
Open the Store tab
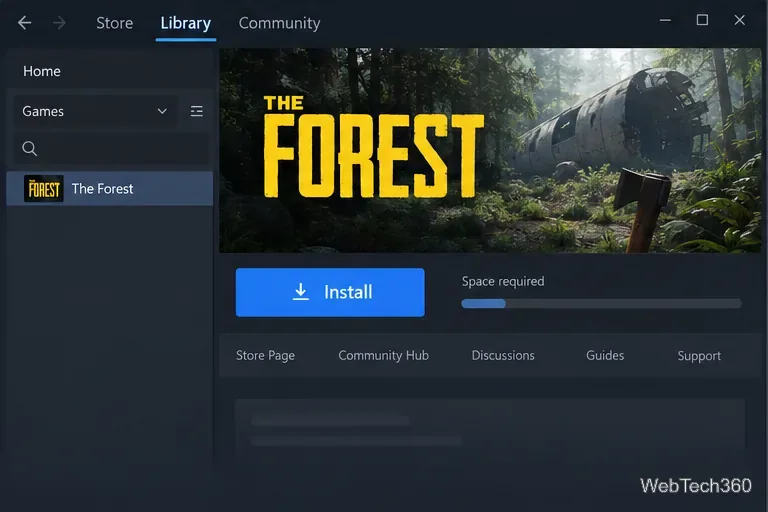tap(115, 23)
